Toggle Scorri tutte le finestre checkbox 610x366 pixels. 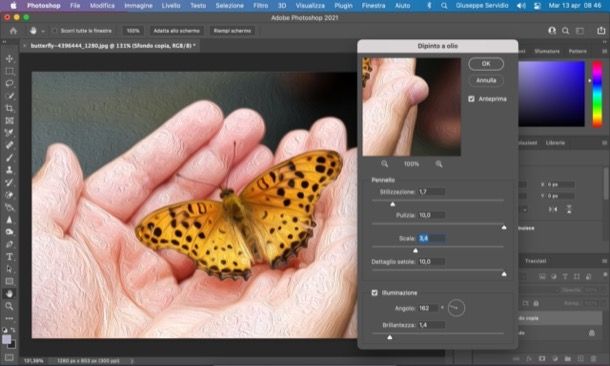[x=54, y=31]
